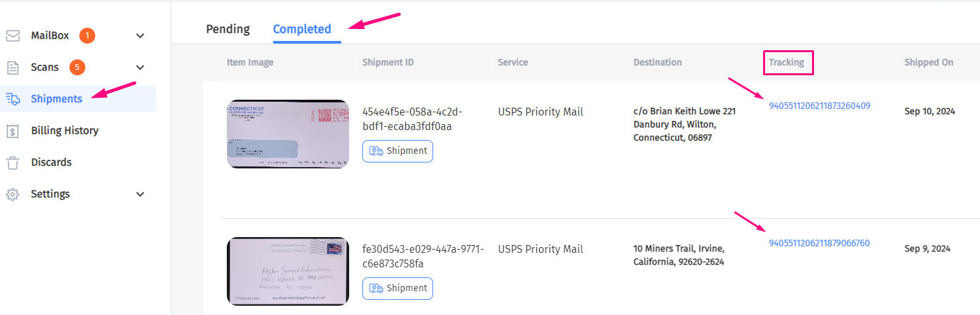Viewport: 980px width, 315px height.
Task: Expand the Settings chevron
Action: (140, 194)
